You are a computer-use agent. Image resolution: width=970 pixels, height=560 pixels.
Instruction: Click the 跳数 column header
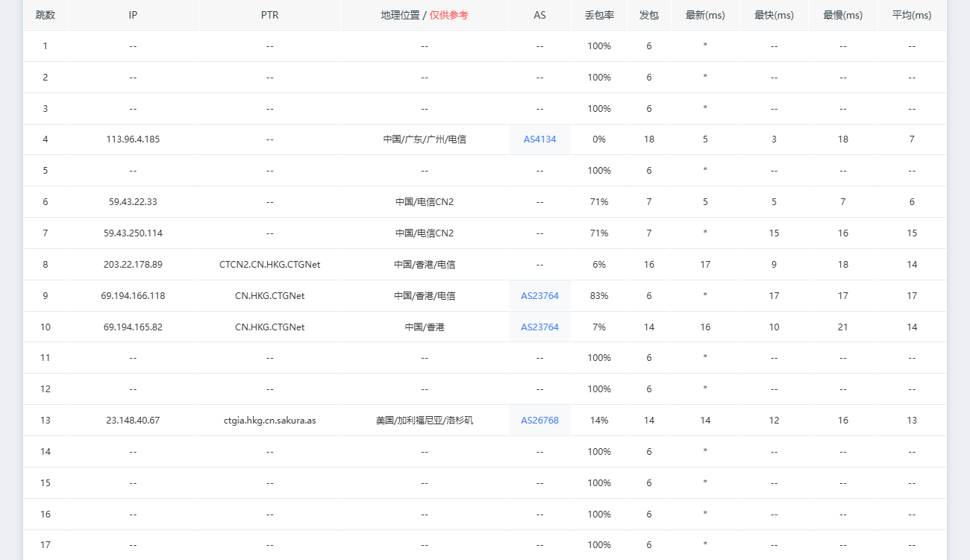click(x=46, y=15)
